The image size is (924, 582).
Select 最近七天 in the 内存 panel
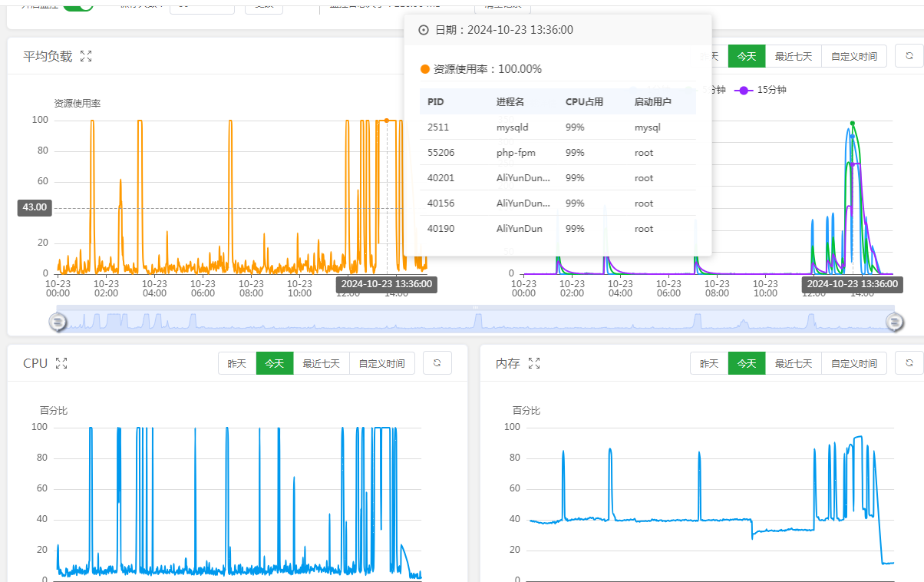(794, 363)
